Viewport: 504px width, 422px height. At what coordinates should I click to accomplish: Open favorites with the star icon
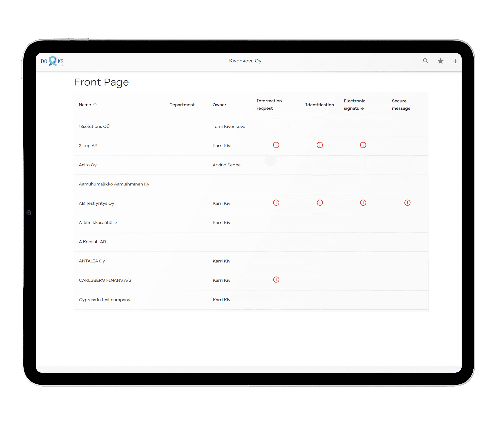(440, 61)
